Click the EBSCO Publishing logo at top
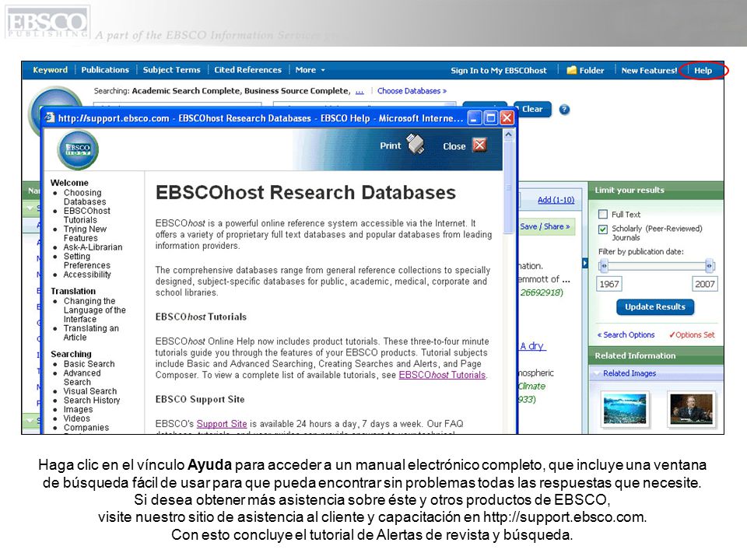This screenshot has width=747, height=560. click(47, 22)
